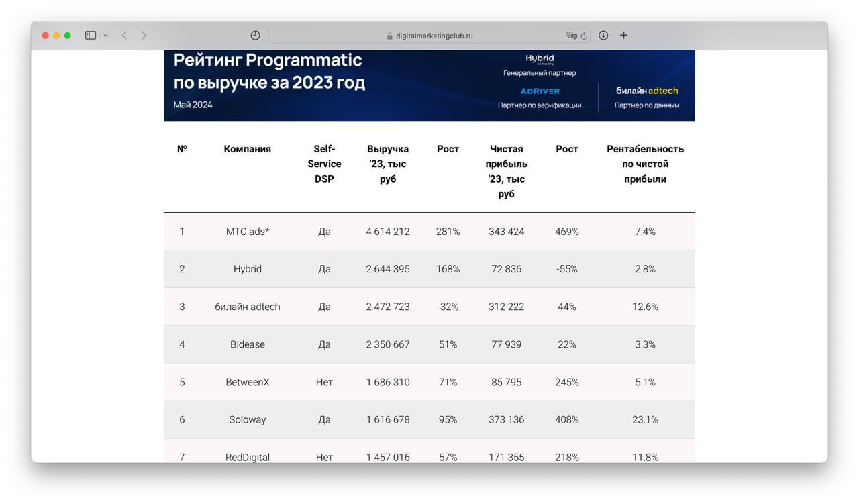Go forward to the next page

point(144,36)
